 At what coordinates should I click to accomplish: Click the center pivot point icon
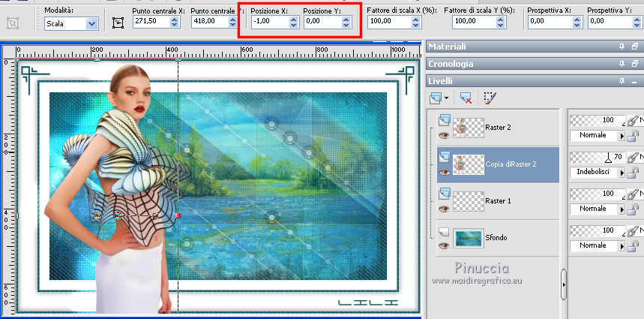118,23
